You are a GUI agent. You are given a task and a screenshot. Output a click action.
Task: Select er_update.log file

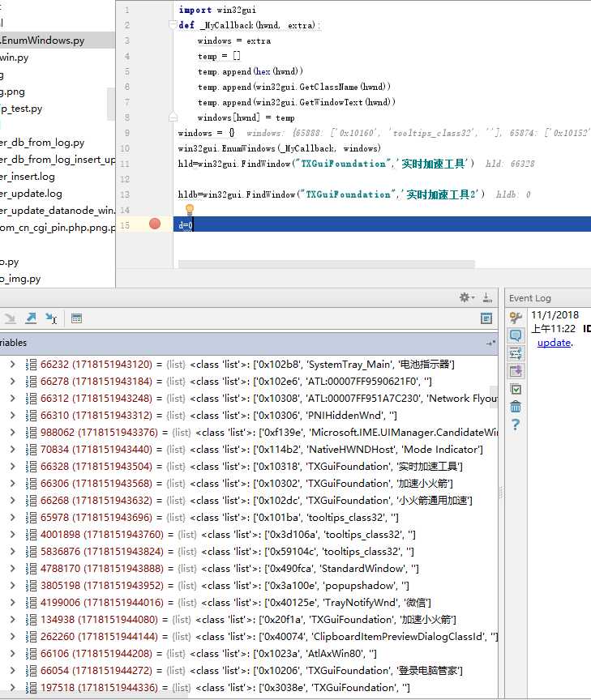32,194
